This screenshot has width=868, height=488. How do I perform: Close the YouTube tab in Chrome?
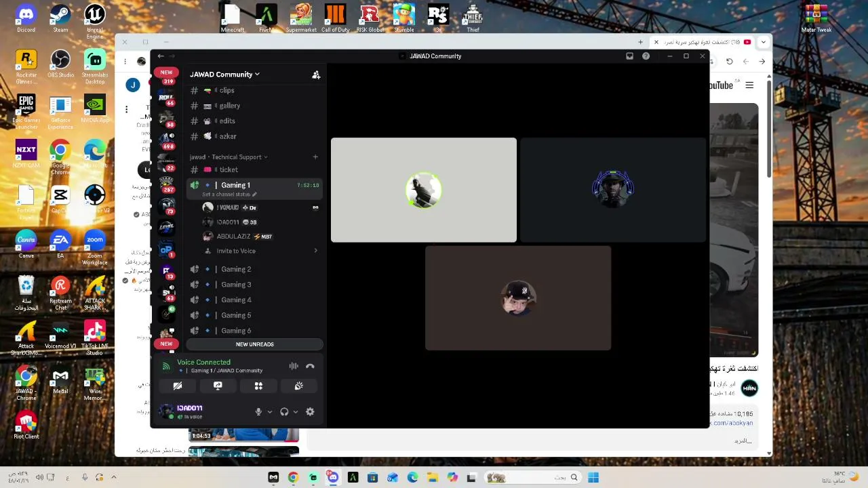(656, 42)
